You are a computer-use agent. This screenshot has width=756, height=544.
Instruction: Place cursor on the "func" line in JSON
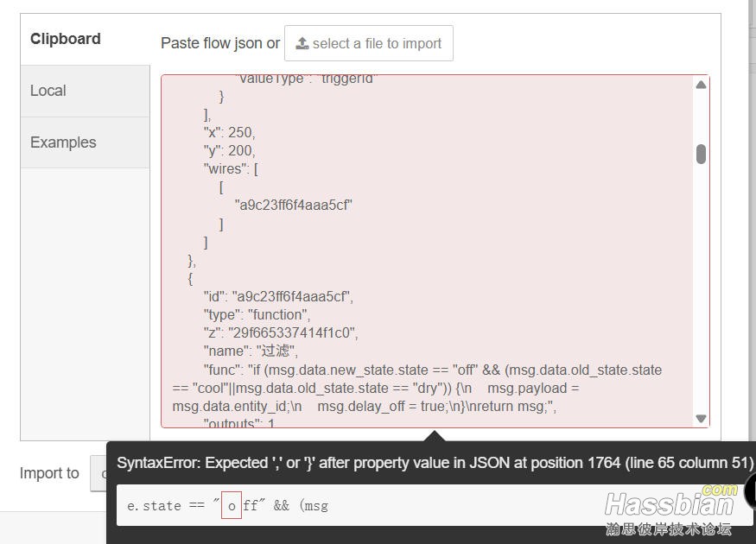click(x=415, y=370)
